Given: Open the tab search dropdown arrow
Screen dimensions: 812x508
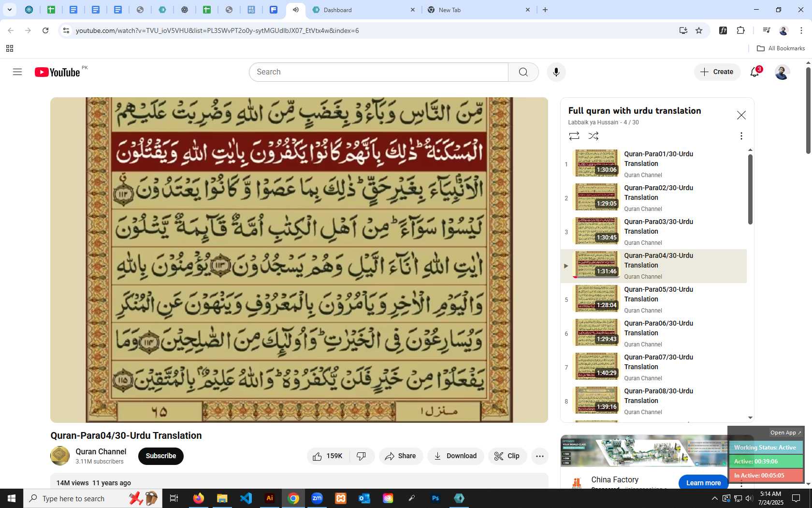Looking at the screenshot, I should (x=9, y=10).
